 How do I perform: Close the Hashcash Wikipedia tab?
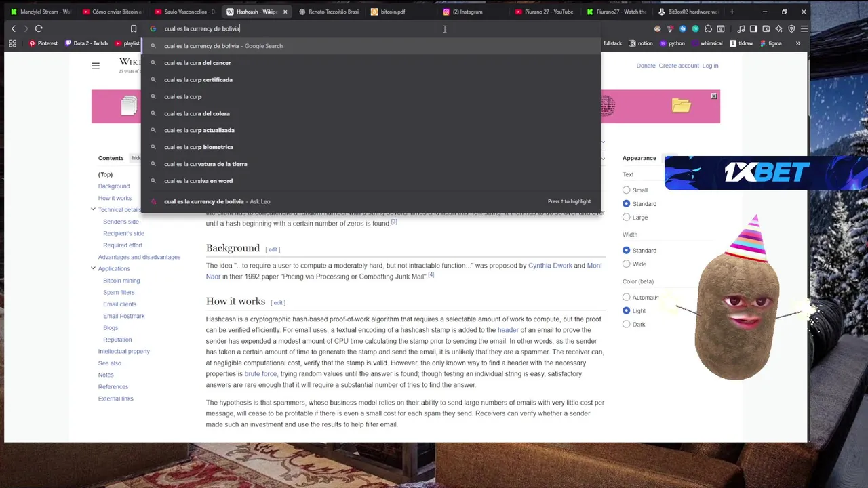click(x=285, y=12)
